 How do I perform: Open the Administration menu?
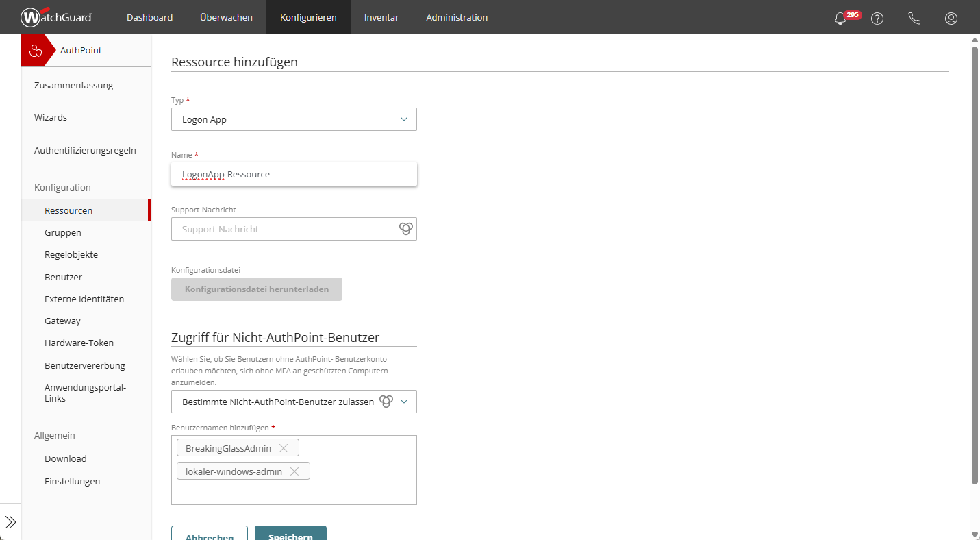(x=457, y=17)
